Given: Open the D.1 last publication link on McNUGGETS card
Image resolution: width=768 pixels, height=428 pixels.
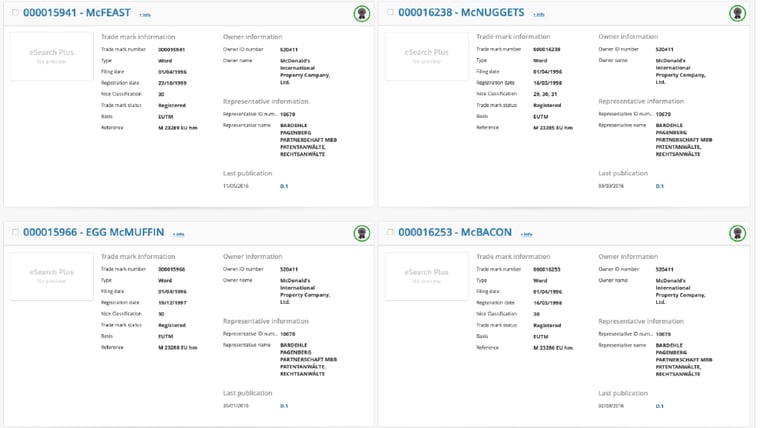Looking at the screenshot, I should pyautogui.click(x=660, y=186).
